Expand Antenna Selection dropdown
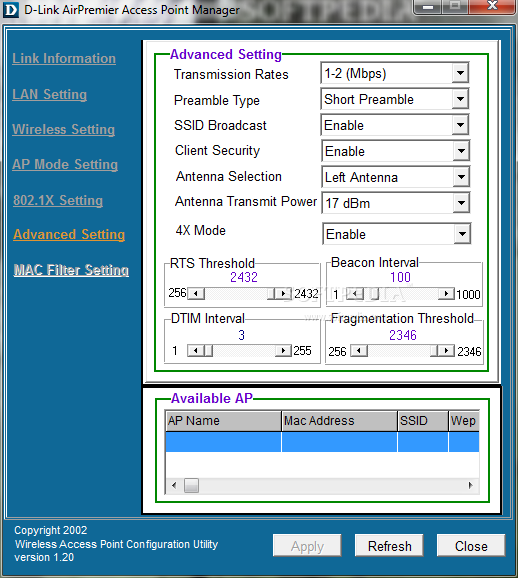 point(461,177)
